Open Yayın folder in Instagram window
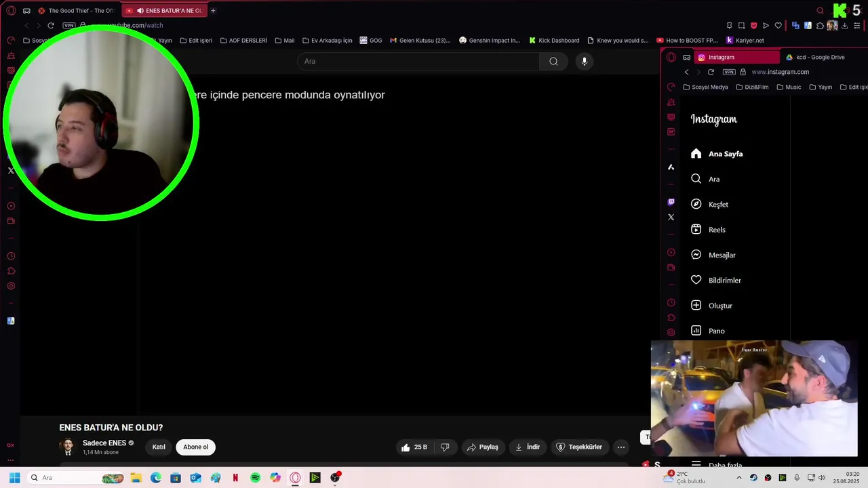Image resolution: width=868 pixels, height=488 pixels. click(820, 87)
